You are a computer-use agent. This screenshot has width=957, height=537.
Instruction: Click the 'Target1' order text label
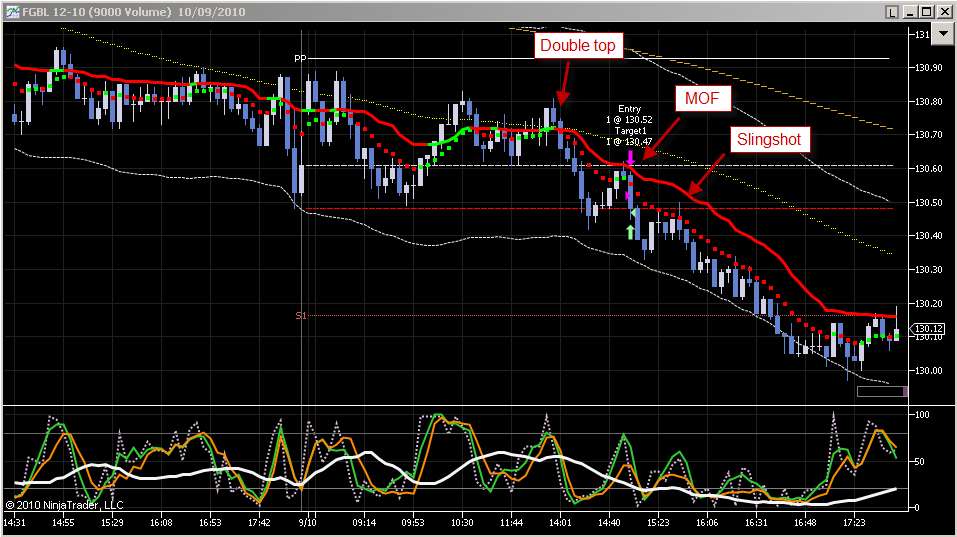(x=630, y=131)
